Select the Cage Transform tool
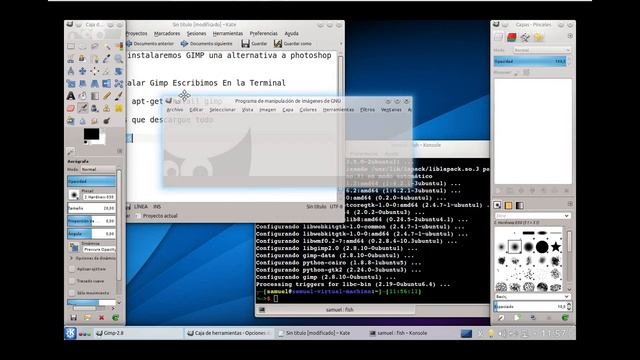The height and width of the screenshot is (360, 640). point(119,84)
